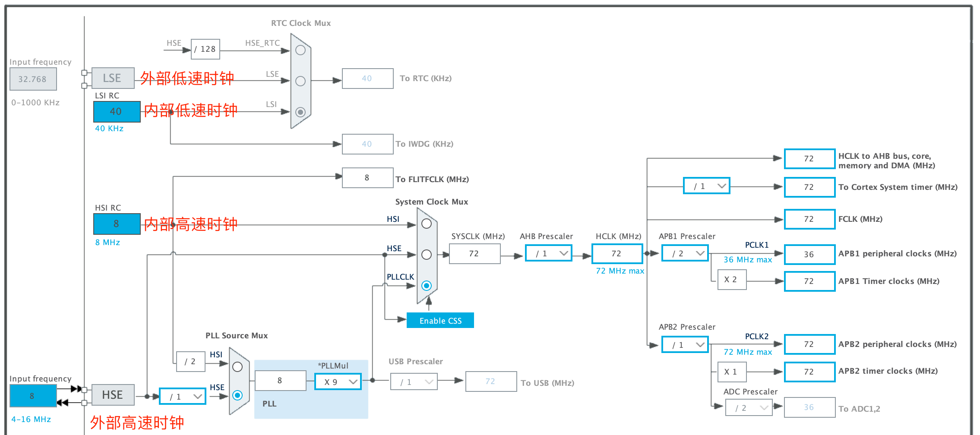Screen dimensions: 980x435
Task: Click the To USB (MHz) value box
Action: point(491,381)
